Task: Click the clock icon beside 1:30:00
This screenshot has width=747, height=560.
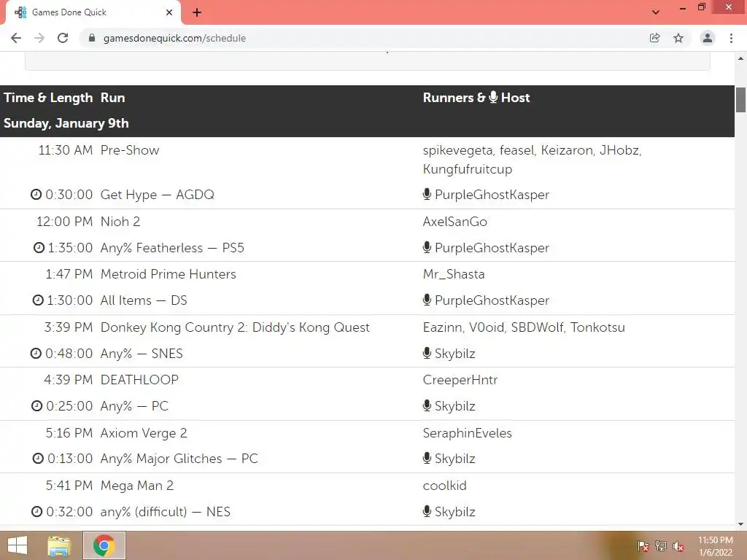Action: (38, 300)
